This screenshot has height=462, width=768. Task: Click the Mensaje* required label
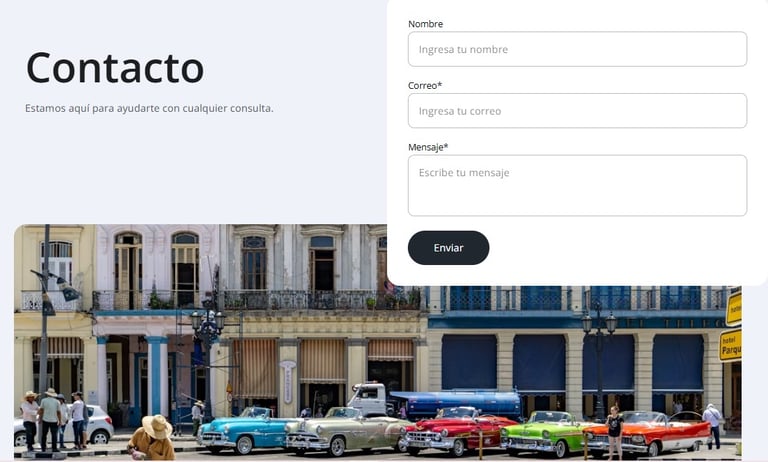point(428,147)
